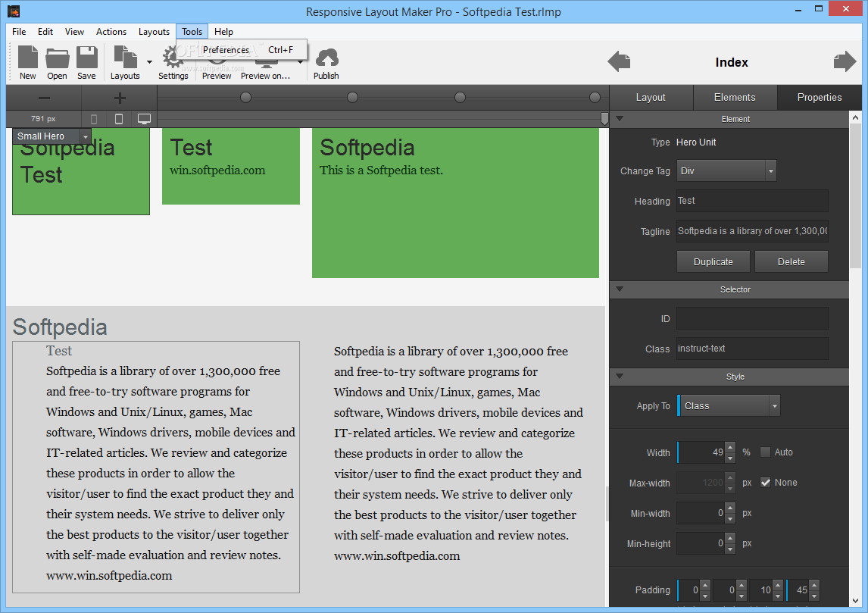Screen dimensions: 868x613
Task: Click the Heading input field
Action: 752,201
